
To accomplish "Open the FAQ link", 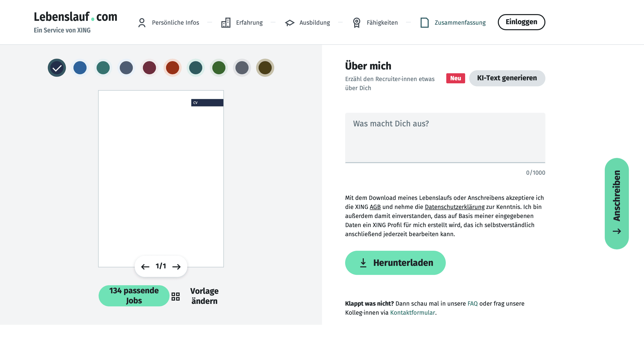I will [472, 304].
